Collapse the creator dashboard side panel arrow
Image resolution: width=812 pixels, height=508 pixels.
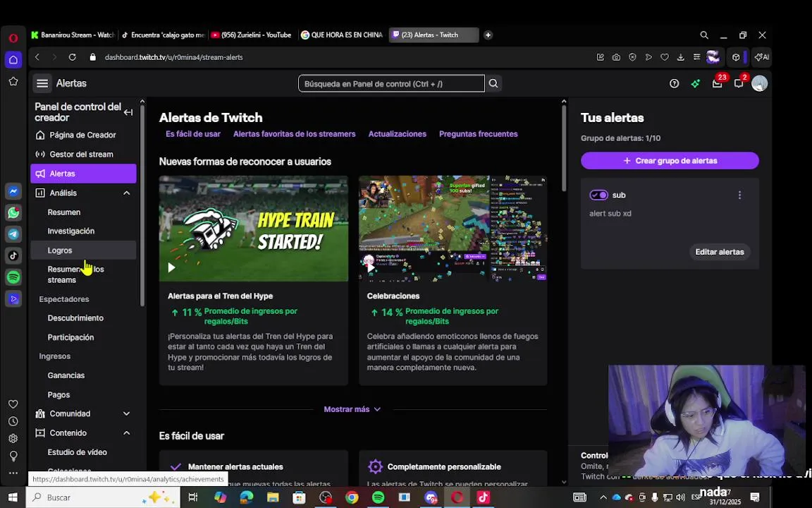click(x=128, y=112)
